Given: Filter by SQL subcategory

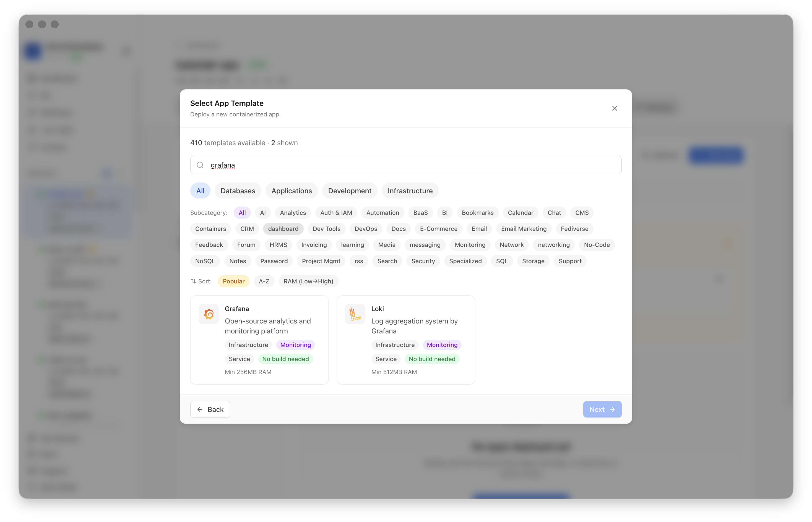Looking at the screenshot, I should pyautogui.click(x=502, y=261).
